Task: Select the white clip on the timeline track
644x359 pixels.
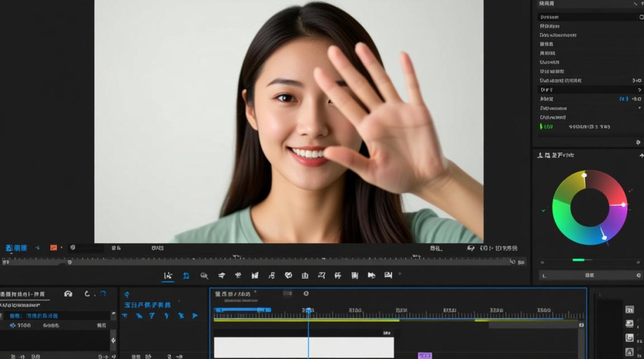Action: point(304,348)
